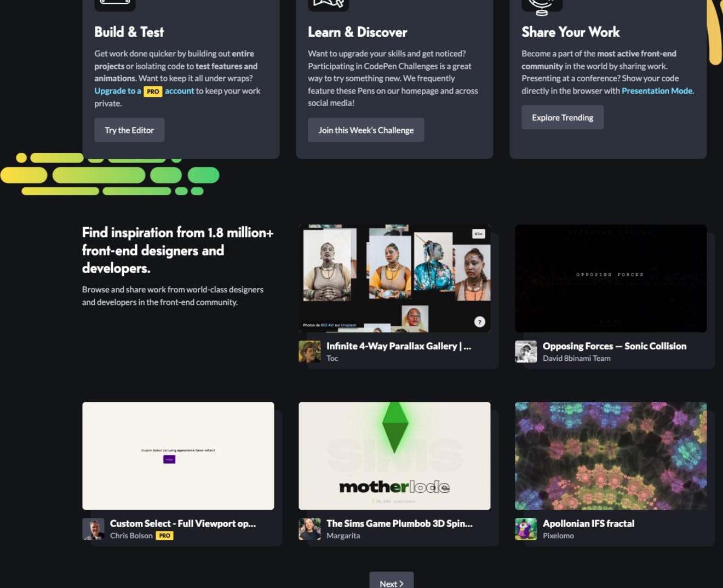
Task: Click Chris Bolson's avatar image
Action: pyautogui.click(x=93, y=529)
